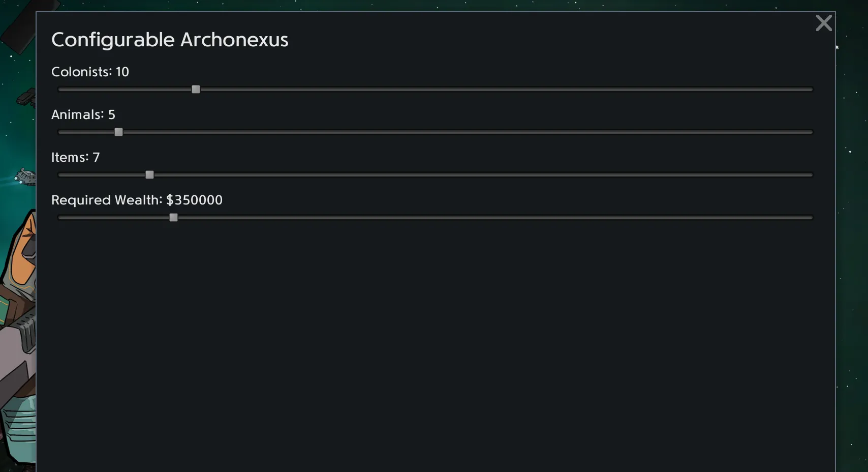
Task: Click the "Required Wealth: $350000" label
Action: (x=137, y=200)
